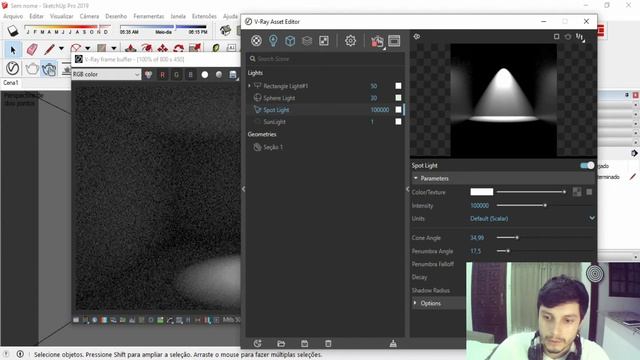Open the Units Default (Scalar) dropdown
The height and width of the screenshot is (360, 640).
(x=532, y=219)
